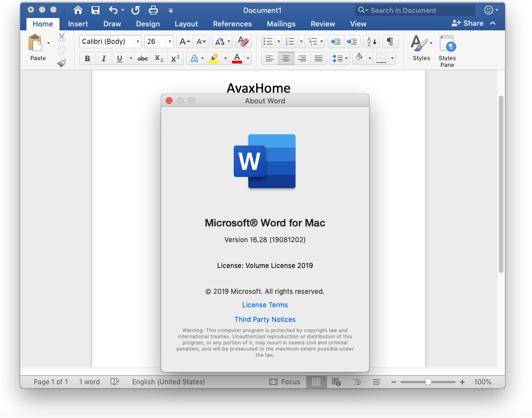
Task: Open the Customize Quick Access Toolbar arrow
Action: tap(171, 11)
